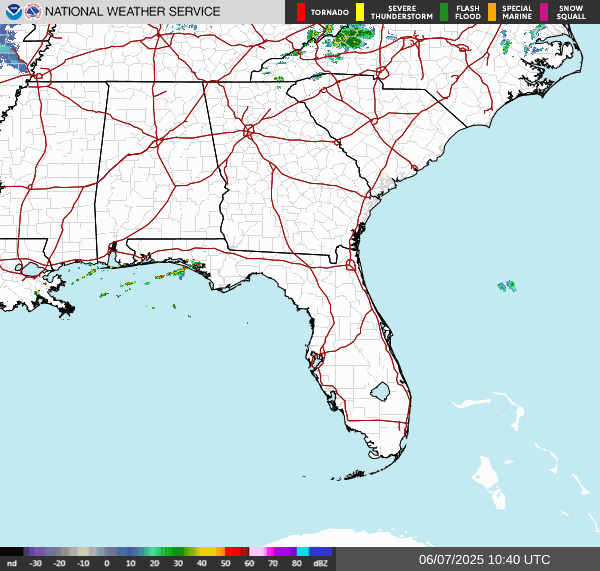
Task: Click the Atlanta interstate loop on the map
Action: click(x=249, y=131)
